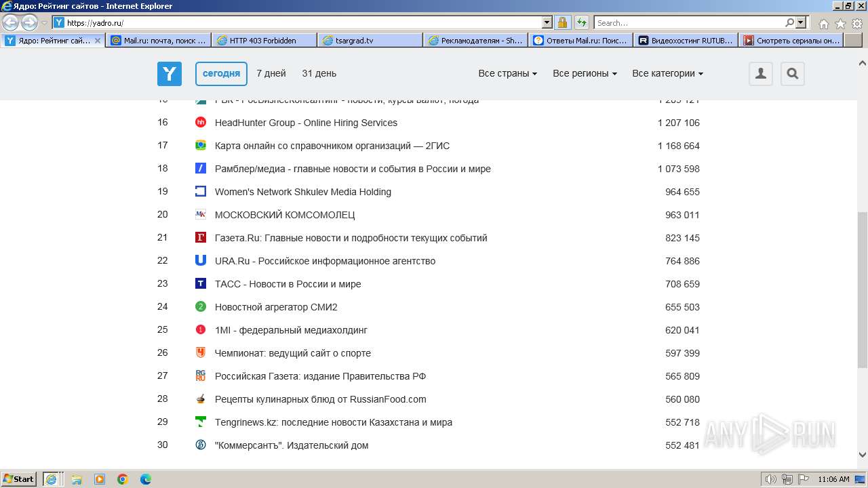This screenshot has width=868, height=488.
Task: Click the Rambler media favicon
Action: 201,169
